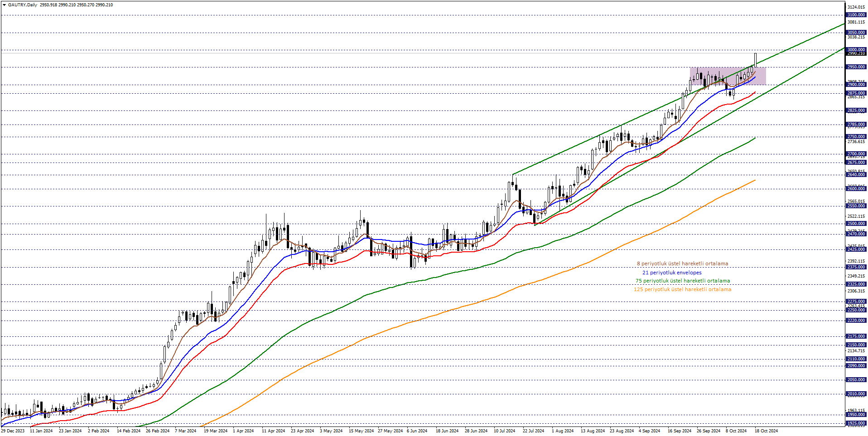The height and width of the screenshot is (436, 868).
Task: Click the 2500.000 price level label
Action: (856, 224)
